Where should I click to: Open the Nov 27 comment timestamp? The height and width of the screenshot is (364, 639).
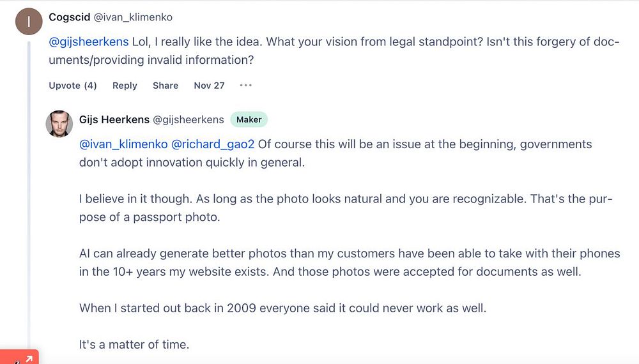click(209, 86)
